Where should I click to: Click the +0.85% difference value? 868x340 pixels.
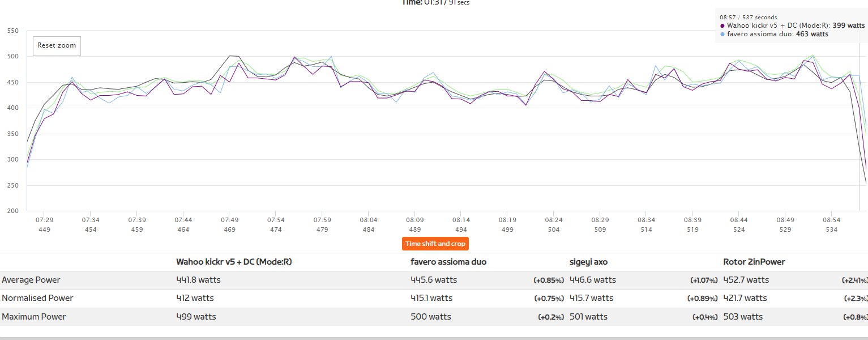tap(549, 280)
